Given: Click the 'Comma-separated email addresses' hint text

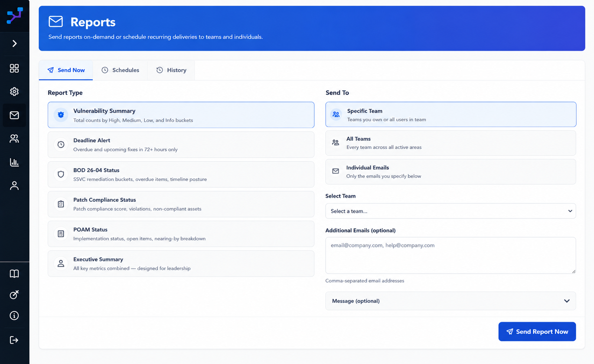Looking at the screenshot, I should pos(365,281).
